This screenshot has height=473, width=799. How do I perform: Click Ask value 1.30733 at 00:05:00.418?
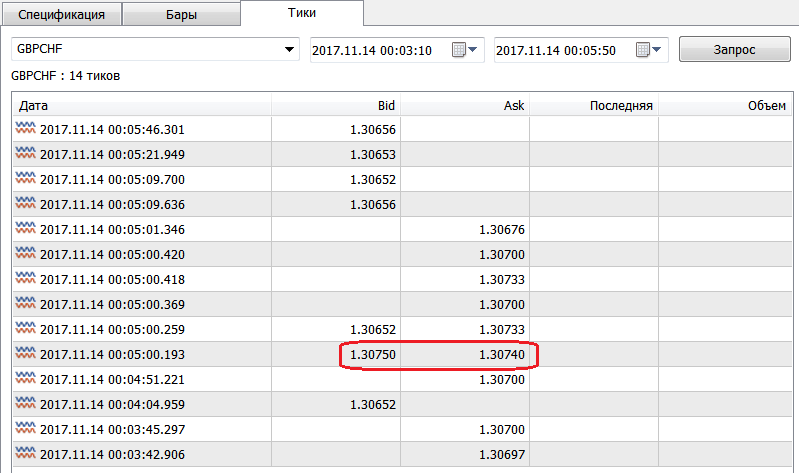tap(501, 279)
